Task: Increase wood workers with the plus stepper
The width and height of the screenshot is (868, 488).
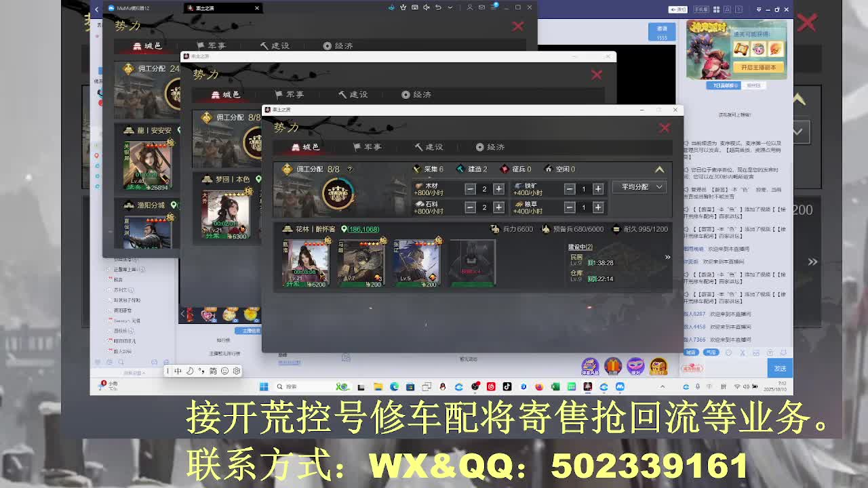Action: coord(500,187)
